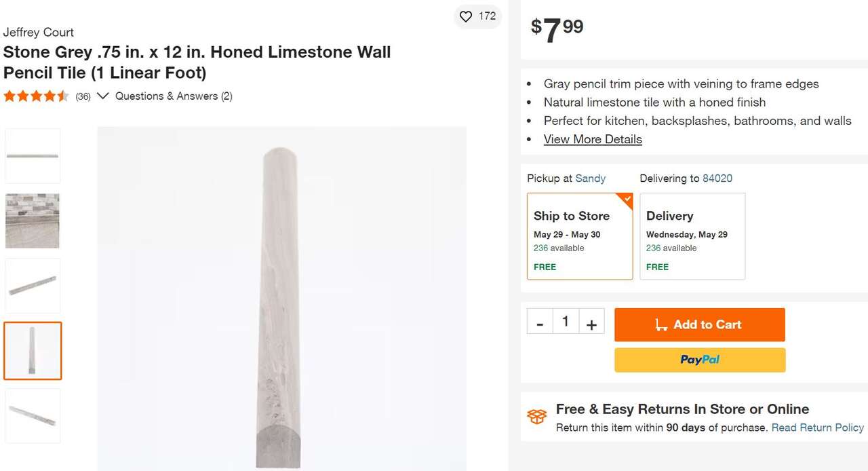Image resolution: width=868 pixels, height=471 pixels.
Task: Change delivery ZIP code 84020
Action: click(717, 178)
